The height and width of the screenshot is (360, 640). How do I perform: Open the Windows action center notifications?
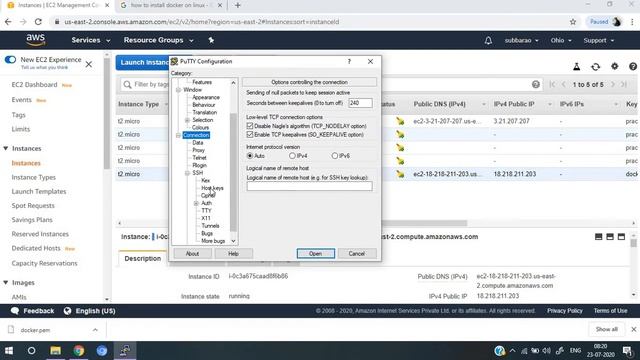(x=627, y=351)
